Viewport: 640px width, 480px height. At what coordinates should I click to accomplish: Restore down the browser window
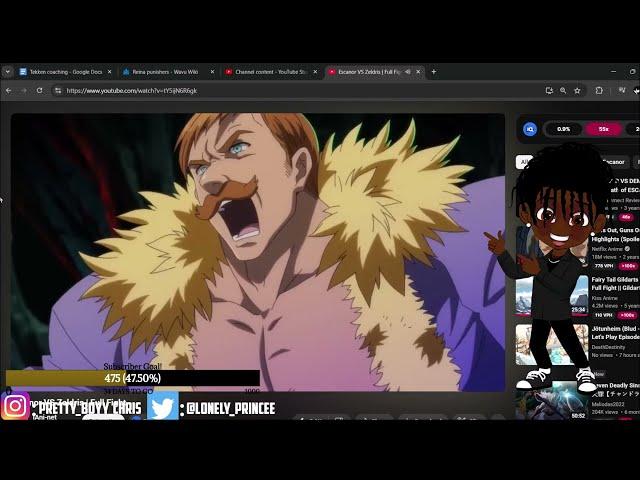(632, 71)
